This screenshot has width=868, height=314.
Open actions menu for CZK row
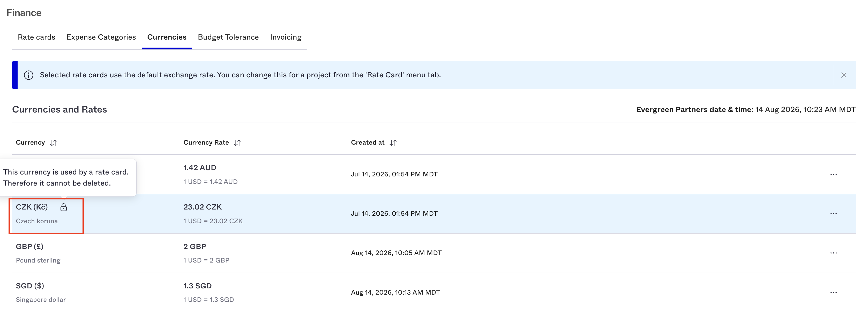point(833,214)
